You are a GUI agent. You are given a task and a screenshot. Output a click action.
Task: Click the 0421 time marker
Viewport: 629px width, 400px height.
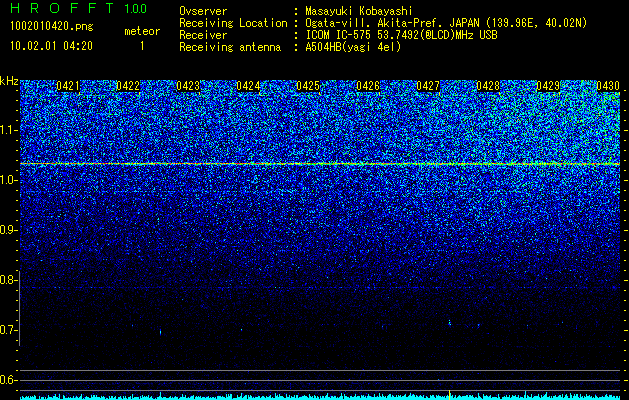point(68,86)
